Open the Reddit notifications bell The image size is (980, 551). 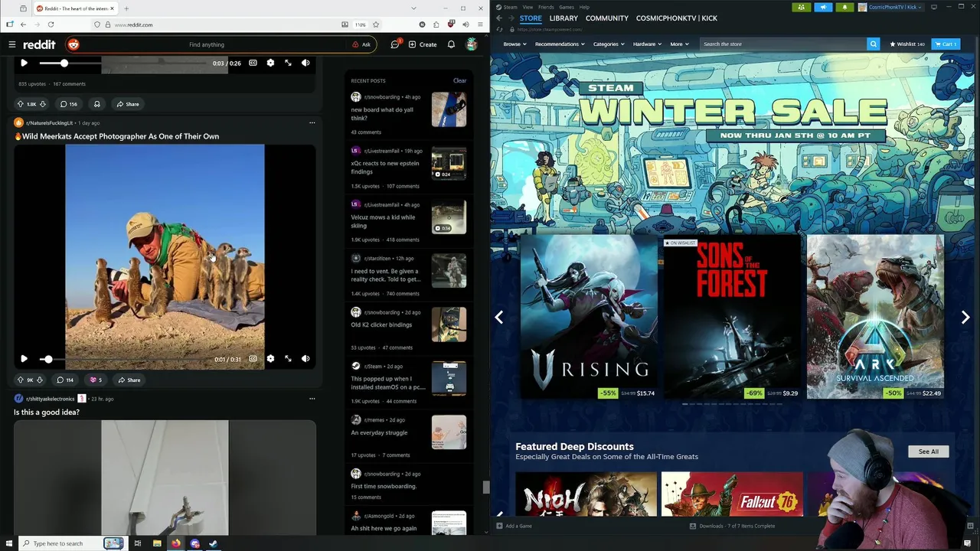click(451, 44)
